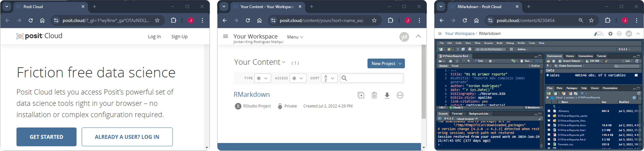Click the GET STARTED button
The width and height of the screenshot is (644, 151).
coord(46,137)
